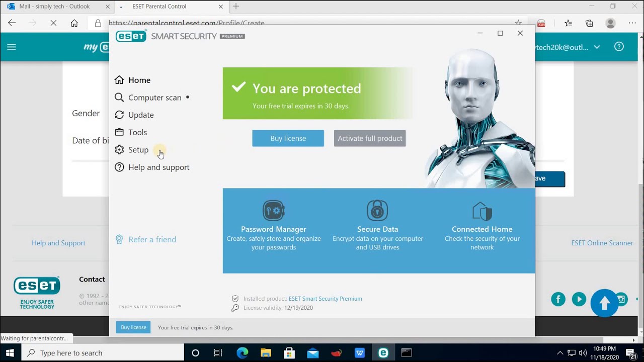Image resolution: width=644 pixels, height=362 pixels.
Task: Open the browser Favorites list icon
Action: point(568,23)
